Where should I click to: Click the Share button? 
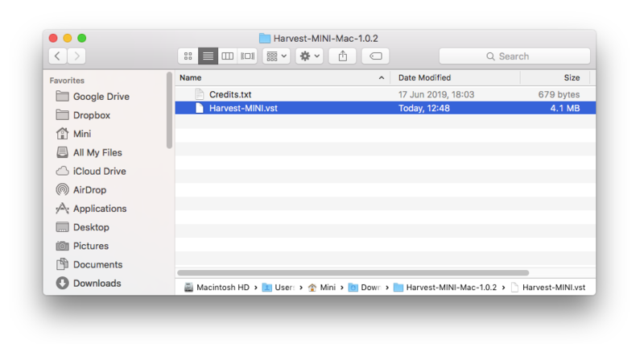[343, 56]
